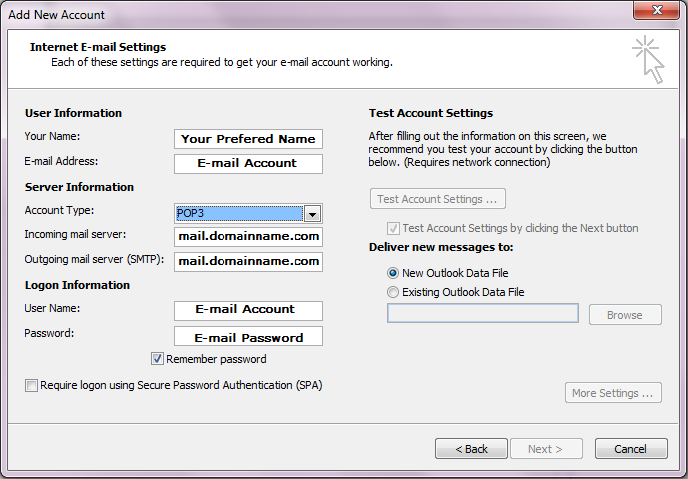Select New Outlook Data File option
Viewport: 688px width, 479px height.
(x=393, y=273)
